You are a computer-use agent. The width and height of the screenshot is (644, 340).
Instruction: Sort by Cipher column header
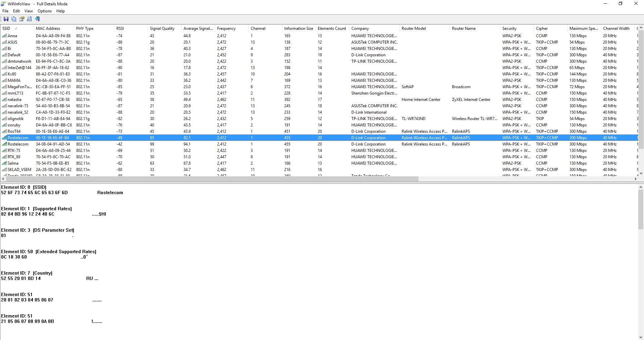pos(550,29)
